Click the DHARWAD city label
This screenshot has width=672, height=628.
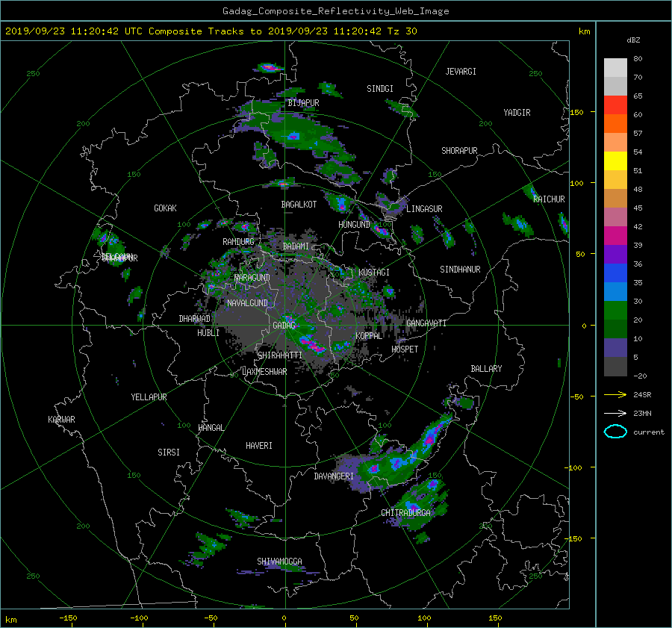(x=194, y=319)
